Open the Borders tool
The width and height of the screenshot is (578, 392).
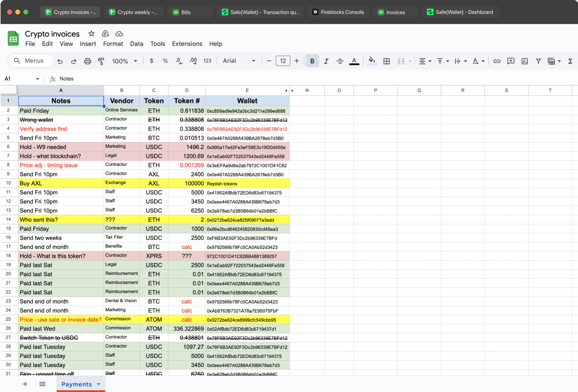[386, 61]
